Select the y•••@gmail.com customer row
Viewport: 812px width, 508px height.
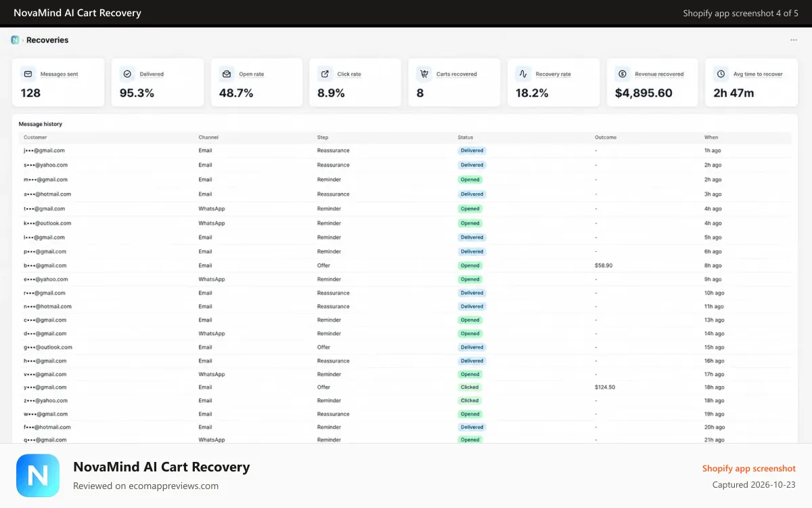(x=405, y=387)
